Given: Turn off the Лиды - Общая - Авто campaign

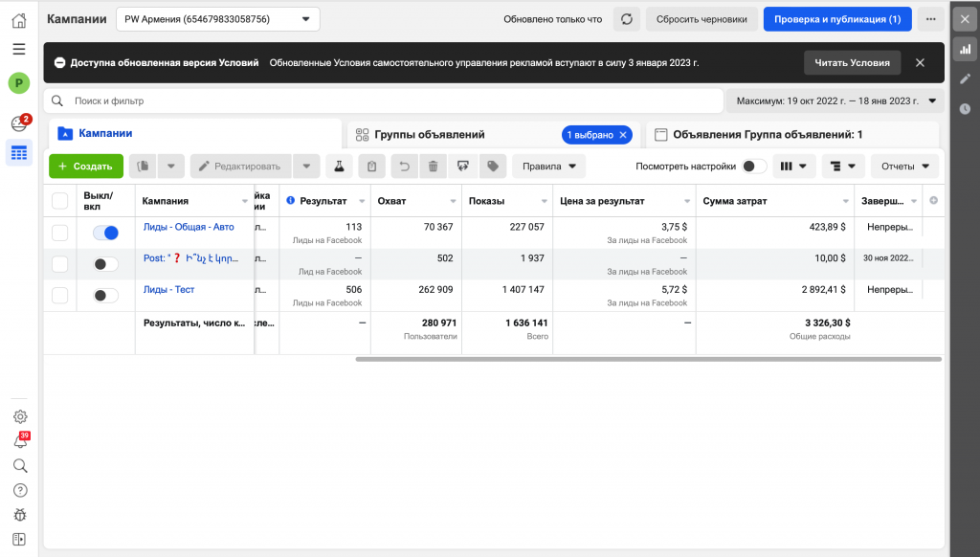Looking at the screenshot, I should point(105,233).
